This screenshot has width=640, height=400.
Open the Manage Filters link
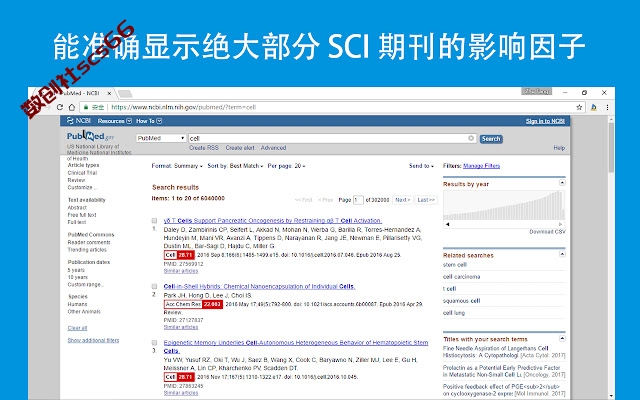481,166
